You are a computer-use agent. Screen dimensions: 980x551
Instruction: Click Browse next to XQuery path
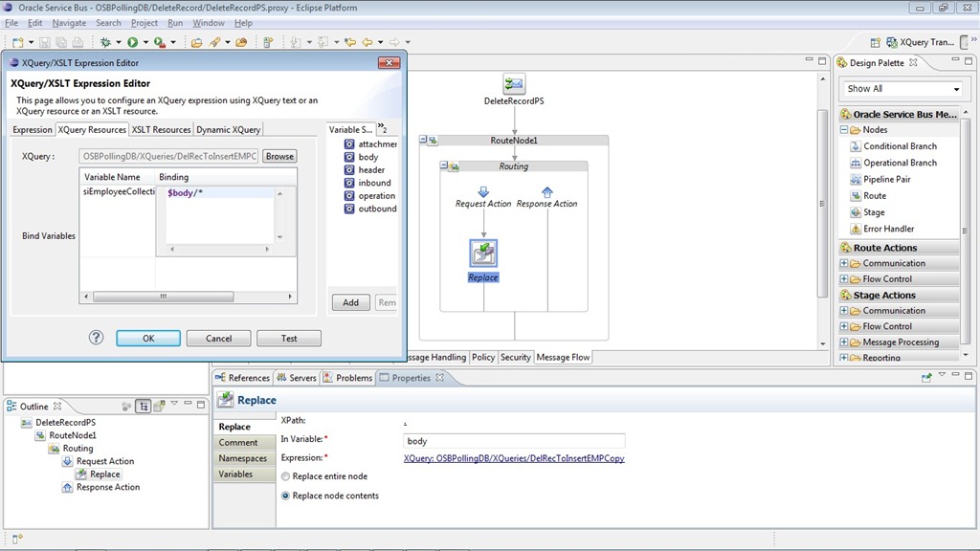point(279,156)
